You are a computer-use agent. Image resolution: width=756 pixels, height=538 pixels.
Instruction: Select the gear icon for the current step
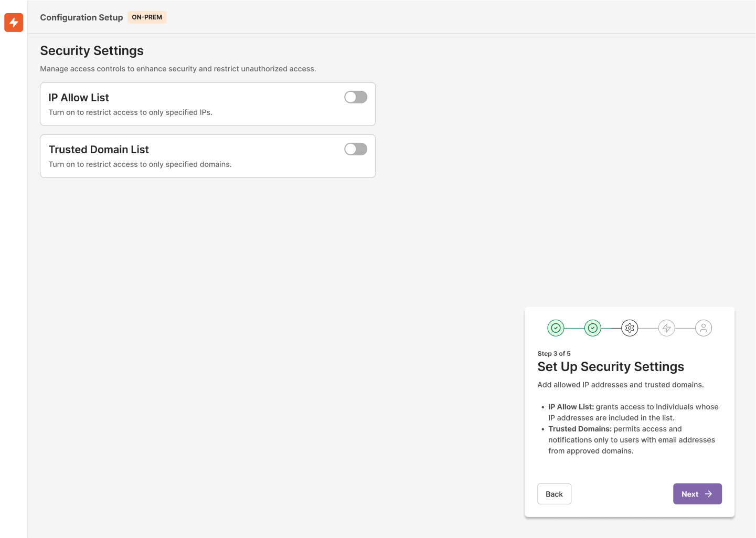[x=630, y=328]
